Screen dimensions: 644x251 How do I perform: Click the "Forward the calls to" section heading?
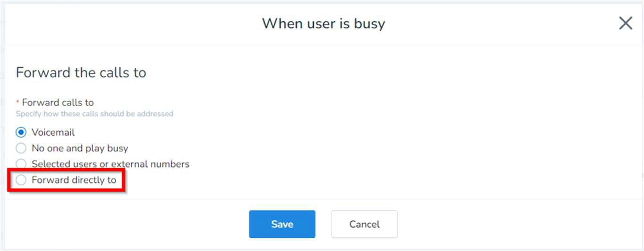pyautogui.click(x=81, y=73)
